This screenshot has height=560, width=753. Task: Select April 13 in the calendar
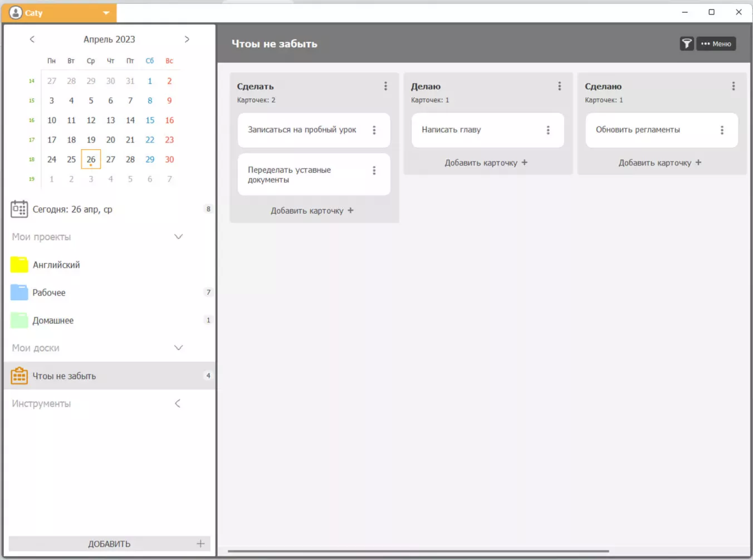point(111,120)
